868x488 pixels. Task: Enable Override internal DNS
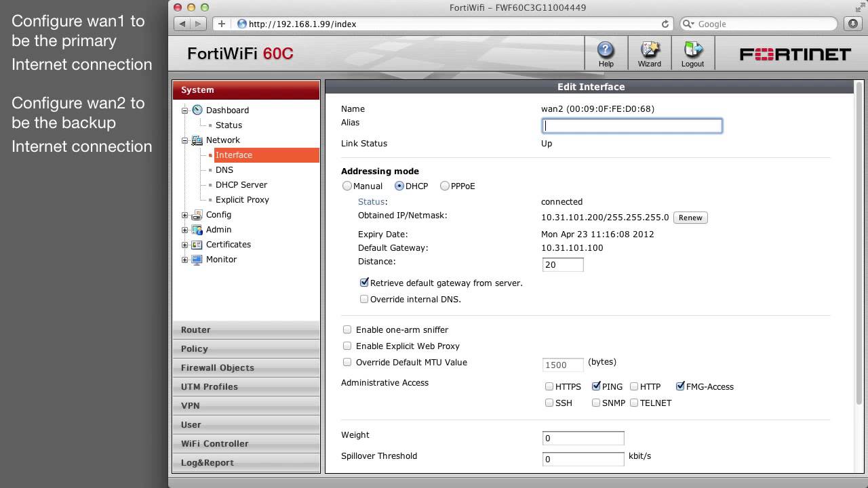coord(364,299)
